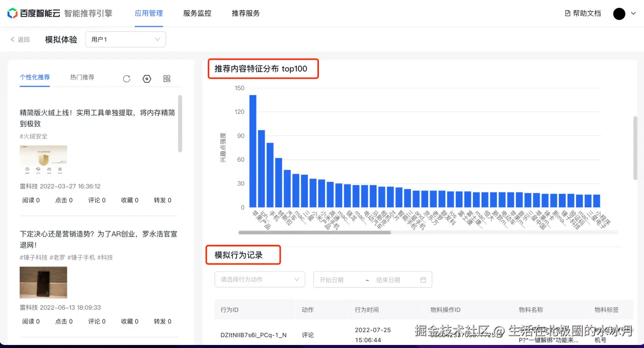Screen dimensions: 644x348
Task: Click the QR code grid icon
Action: coord(167,79)
